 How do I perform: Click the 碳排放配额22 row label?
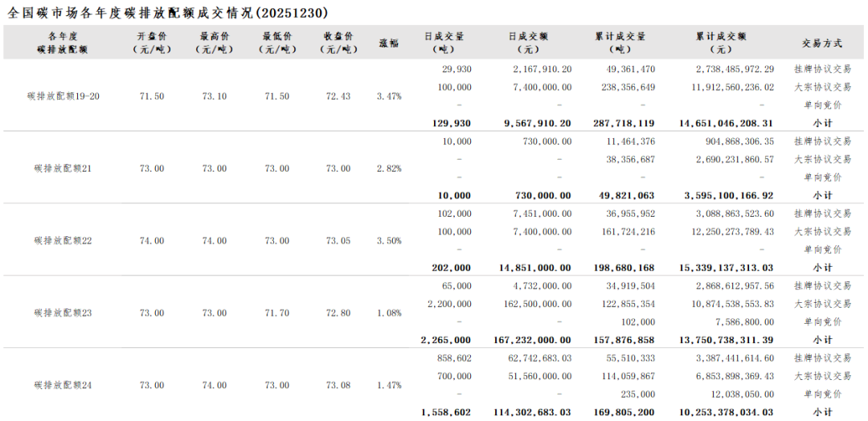63,241
